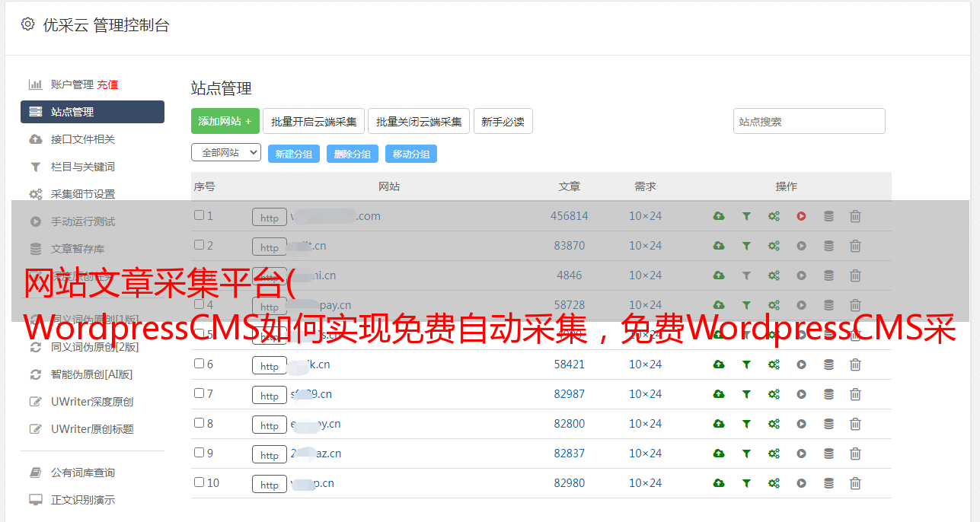Run row 8 with its play icon
The image size is (980, 522).
click(801, 424)
